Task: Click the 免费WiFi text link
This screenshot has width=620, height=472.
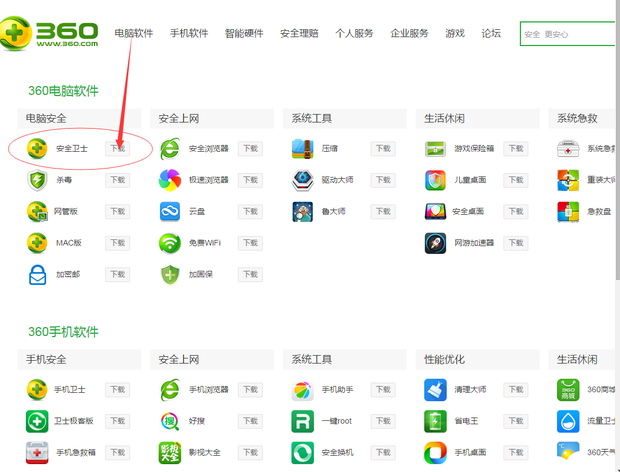Action: click(205, 243)
